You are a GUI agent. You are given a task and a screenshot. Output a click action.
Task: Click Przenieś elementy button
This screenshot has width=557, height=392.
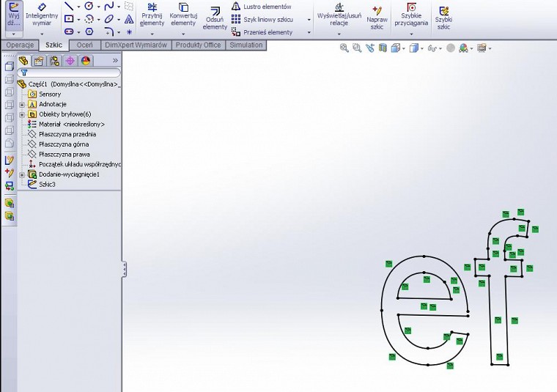262,32
